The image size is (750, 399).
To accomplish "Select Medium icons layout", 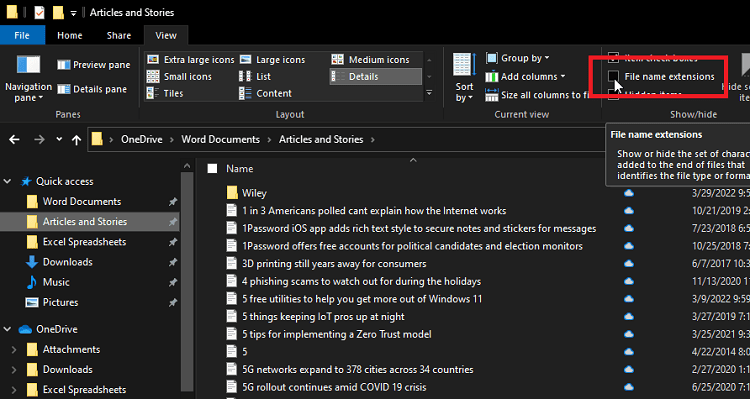I will click(371, 60).
